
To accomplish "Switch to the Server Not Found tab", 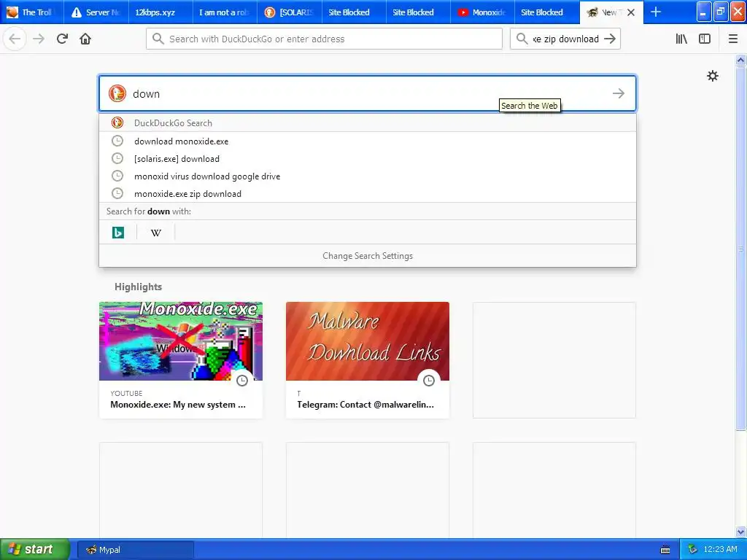I will pos(97,12).
